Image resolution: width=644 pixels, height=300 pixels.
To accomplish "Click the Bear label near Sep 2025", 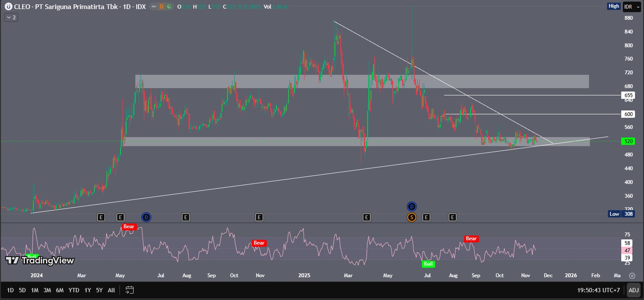I will click(x=471, y=239).
